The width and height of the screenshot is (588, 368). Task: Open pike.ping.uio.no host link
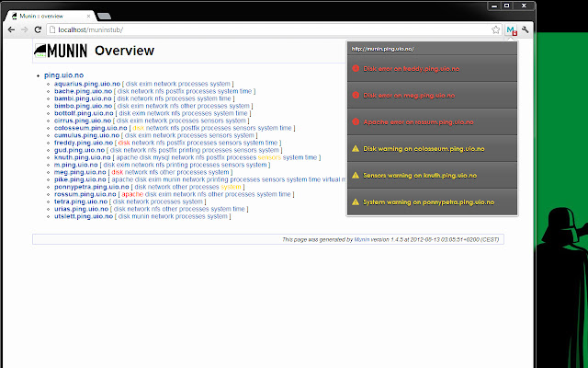tap(80, 179)
